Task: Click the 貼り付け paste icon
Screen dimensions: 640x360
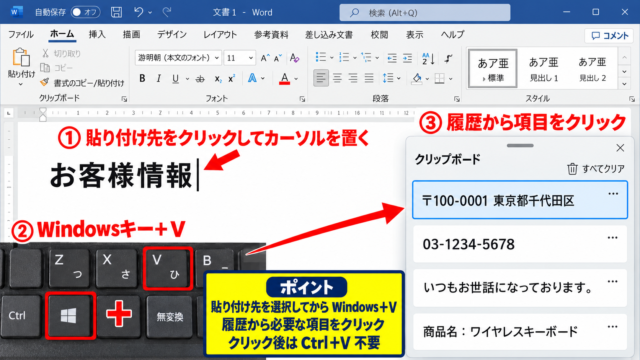Action: [21, 58]
